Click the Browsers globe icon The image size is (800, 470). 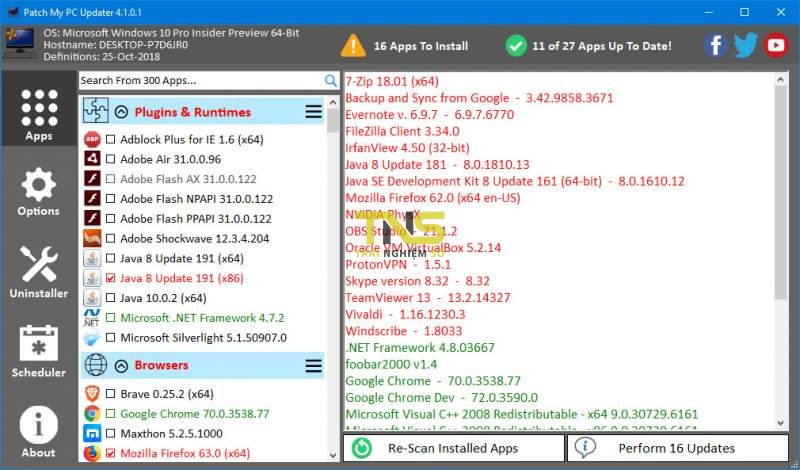[95, 365]
